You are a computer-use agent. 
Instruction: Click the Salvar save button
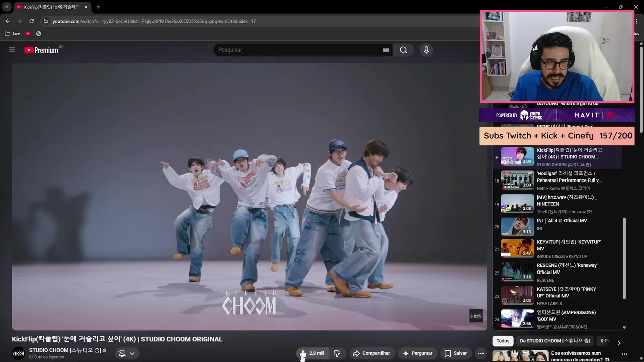[455, 353]
